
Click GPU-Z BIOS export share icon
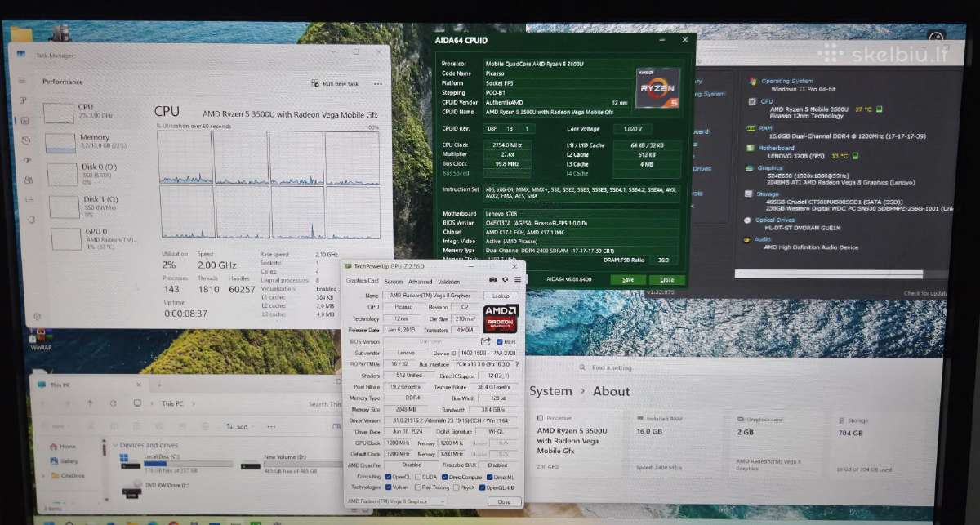point(486,341)
